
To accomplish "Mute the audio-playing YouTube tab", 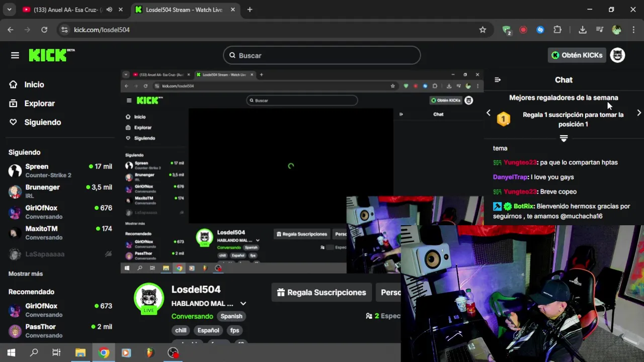I will click(x=109, y=10).
